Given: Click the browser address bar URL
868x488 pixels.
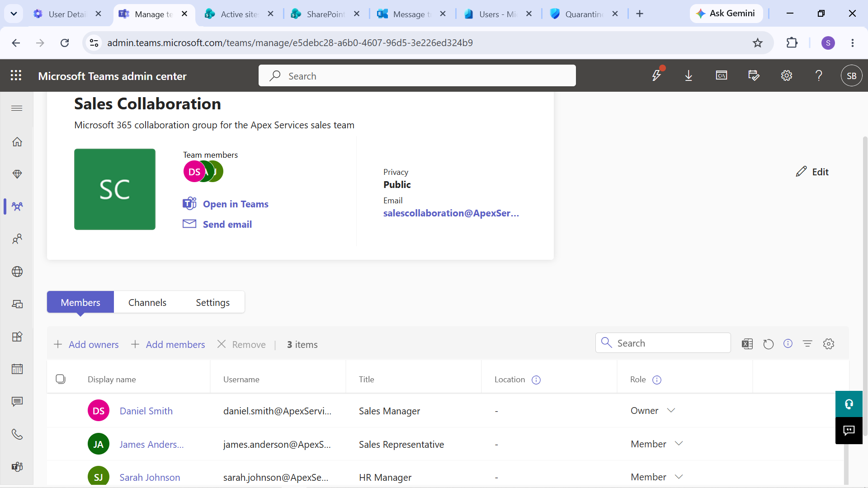Looking at the screenshot, I should click(290, 43).
